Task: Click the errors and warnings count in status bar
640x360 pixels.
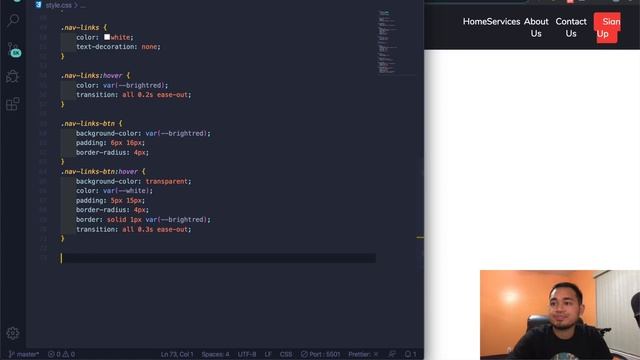Action: (x=61, y=354)
